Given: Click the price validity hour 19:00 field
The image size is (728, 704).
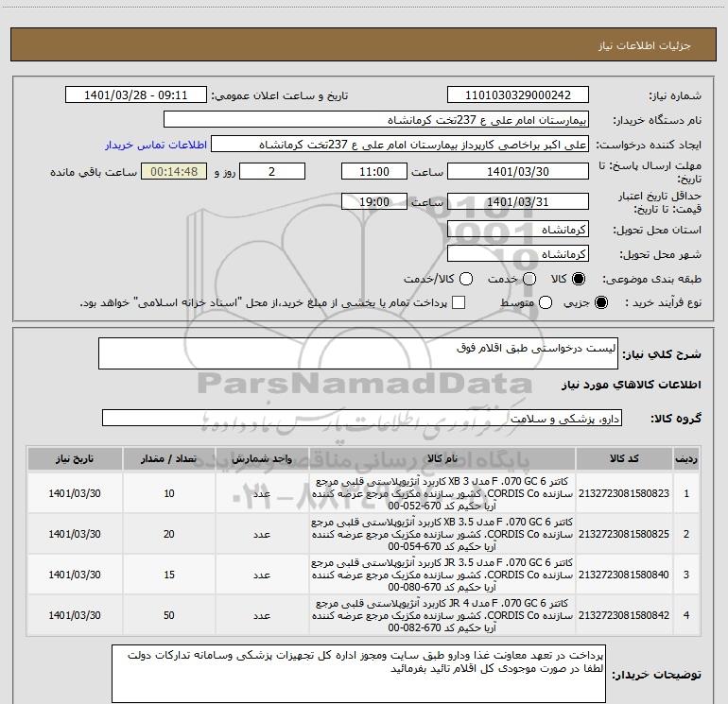Looking at the screenshot, I should click(374, 201).
